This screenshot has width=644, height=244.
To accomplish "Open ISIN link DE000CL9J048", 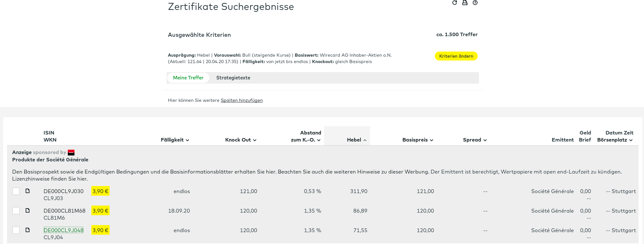I will pyautogui.click(x=63, y=230).
